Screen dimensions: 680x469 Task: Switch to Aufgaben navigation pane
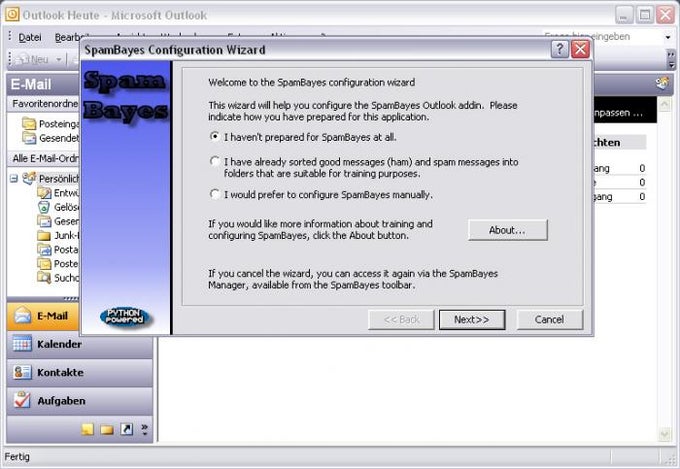pyautogui.click(x=80, y=400)
